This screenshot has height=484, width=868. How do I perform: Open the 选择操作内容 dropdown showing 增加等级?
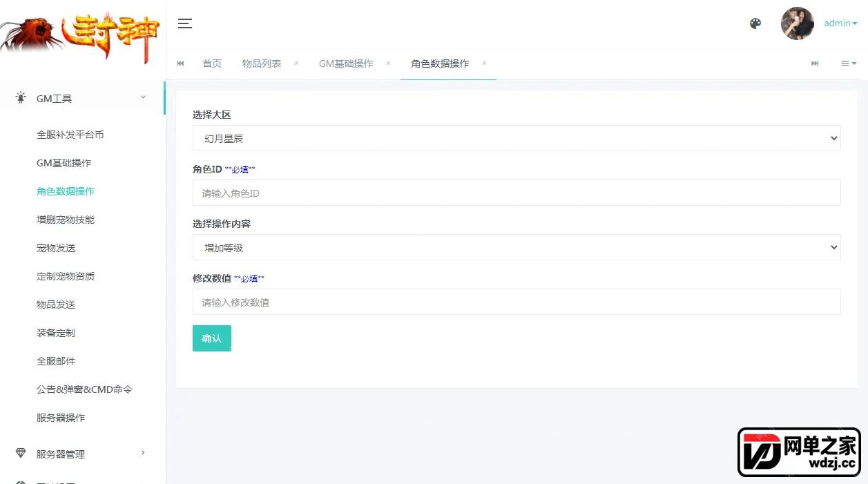point(517,247)
